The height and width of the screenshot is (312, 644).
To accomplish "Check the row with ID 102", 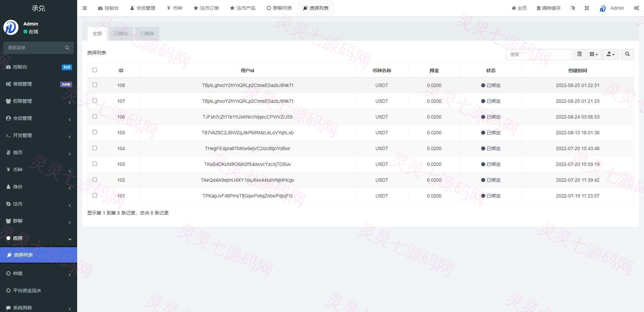I will point(95,179).
